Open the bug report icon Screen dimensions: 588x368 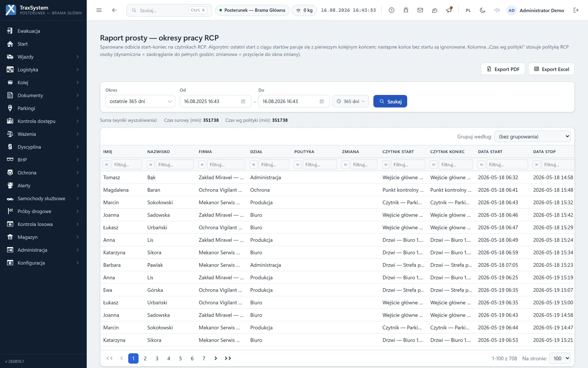click(406, 10)
